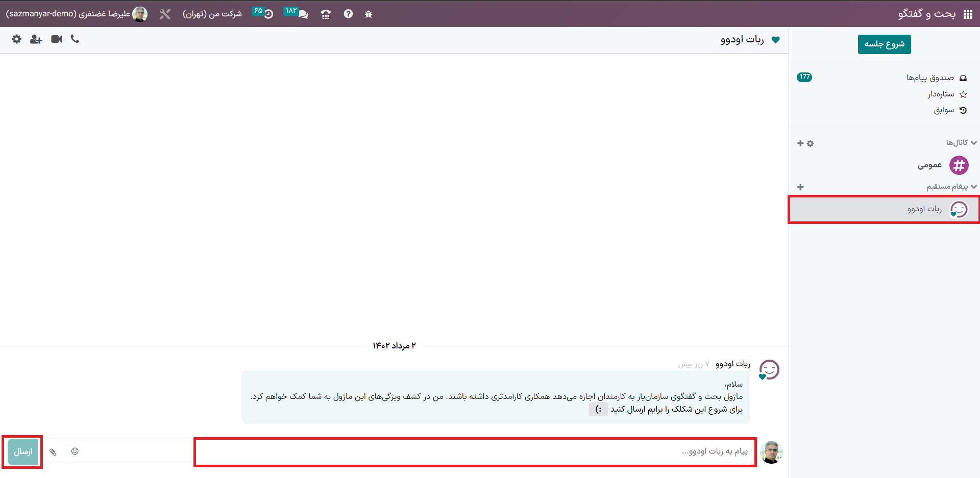Click the add users icon

pyautogui.click(x=36, y=39)
